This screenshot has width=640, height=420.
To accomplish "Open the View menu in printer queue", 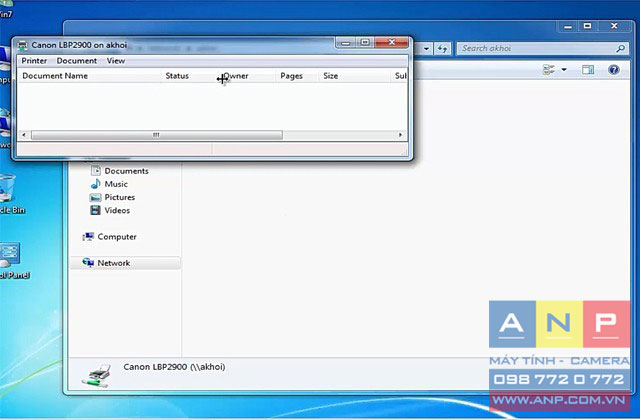I will (116, 61).
